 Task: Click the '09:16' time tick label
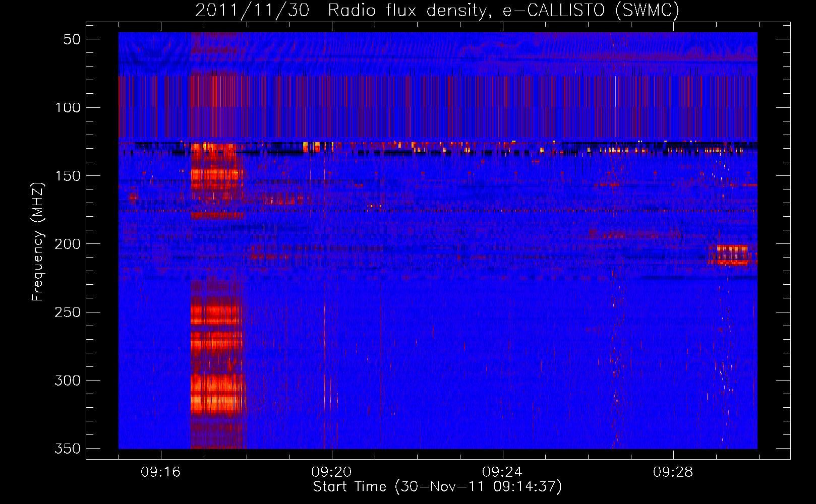point(161,472)
